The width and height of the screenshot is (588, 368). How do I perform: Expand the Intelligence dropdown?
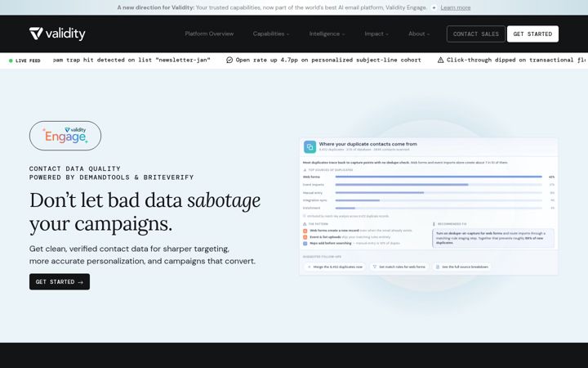327,34
